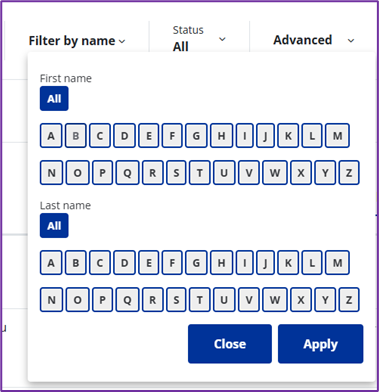Open the Status All dropdown
The height and width of the screenshot is (392, 379).
click(x=199, y=39)
